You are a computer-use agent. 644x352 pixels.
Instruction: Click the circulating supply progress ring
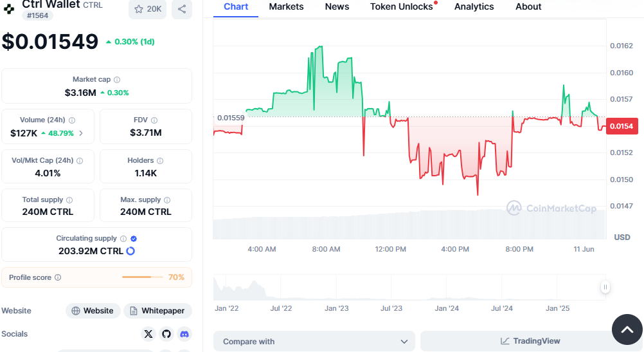(x=130, y=251)
